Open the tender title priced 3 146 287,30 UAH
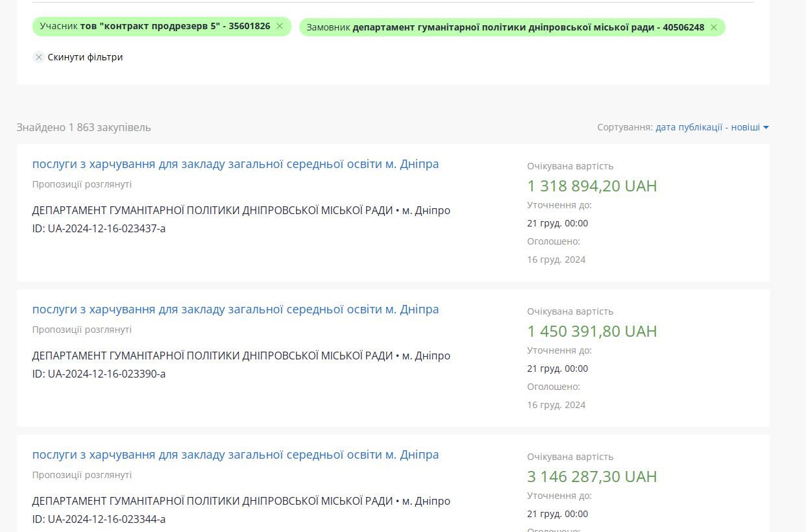 click(236, 455)
